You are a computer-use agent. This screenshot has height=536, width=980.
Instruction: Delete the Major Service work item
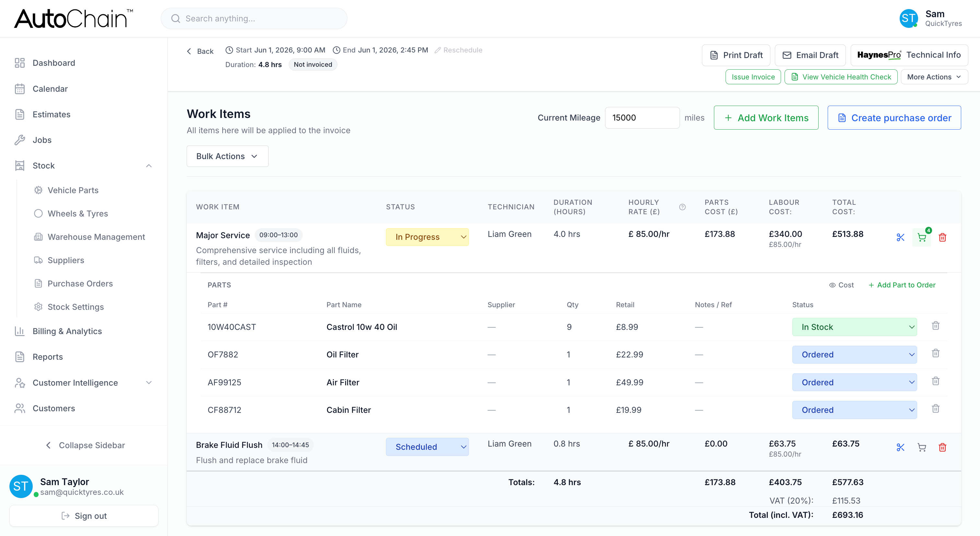(x=942, y=238)
